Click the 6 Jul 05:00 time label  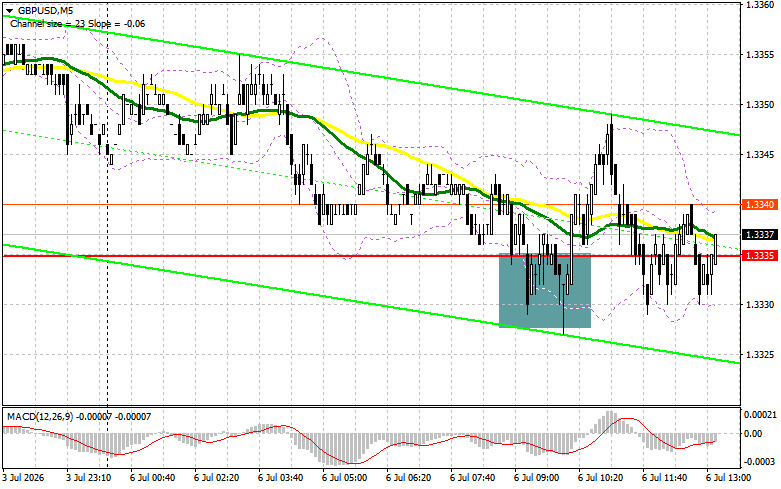[345, 478]
